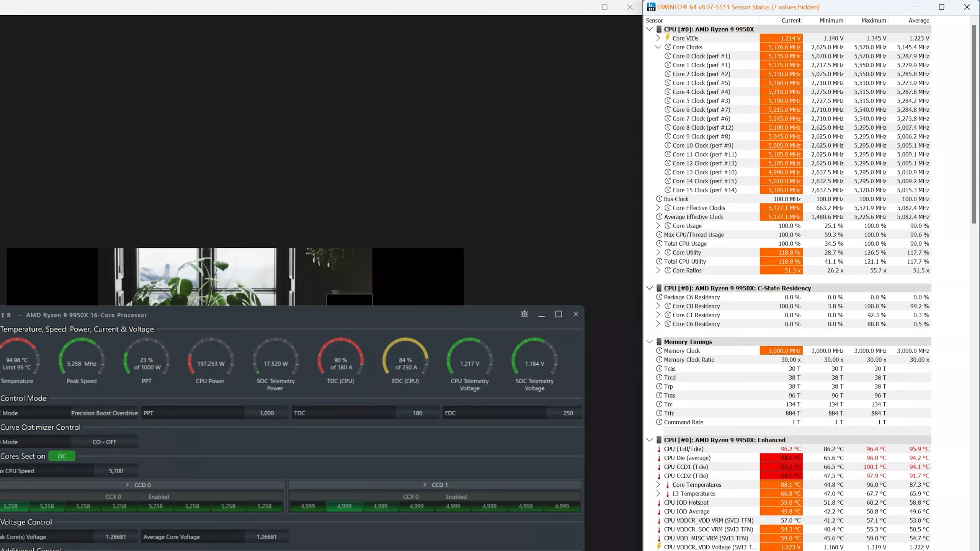Image resolution: width=980 pixels, height=551 pixels.
Task: Toggle the green OC switch in Cores Section
Action: pos(62,456)
